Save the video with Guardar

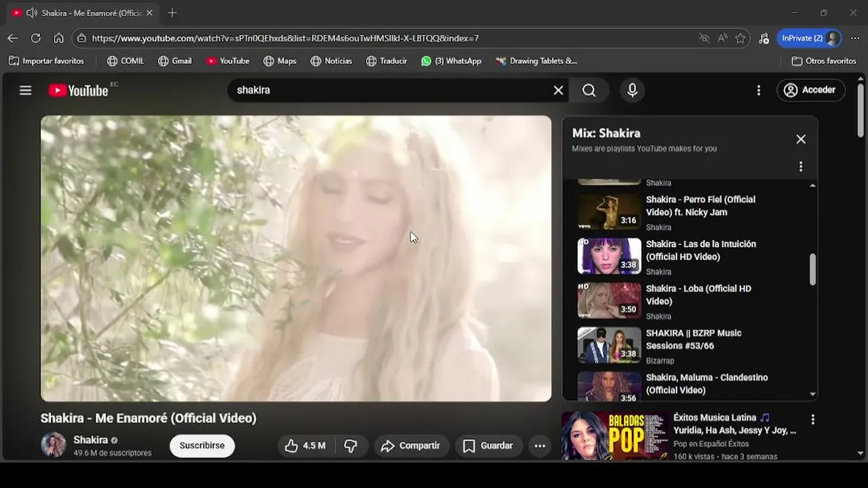(x=488, y=445)
